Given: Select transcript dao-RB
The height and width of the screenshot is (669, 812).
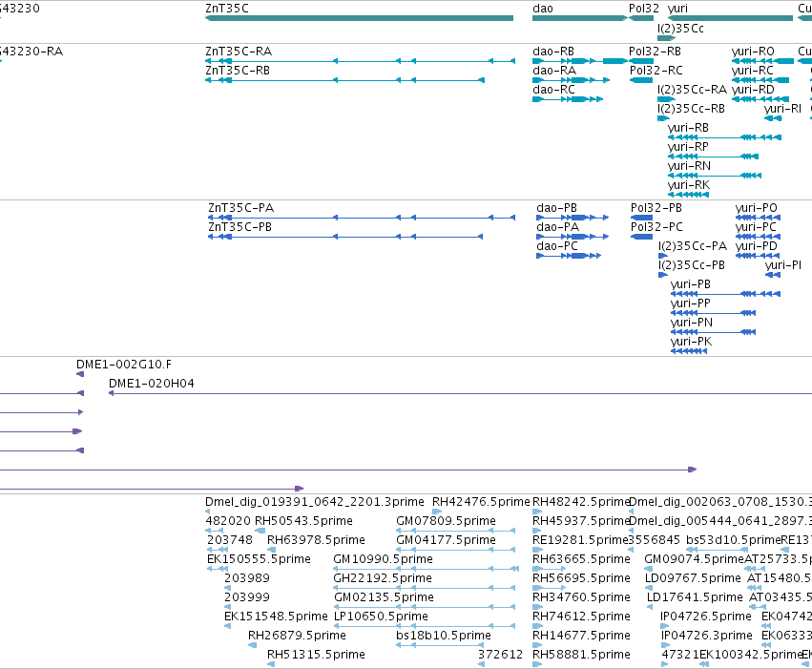Looking at the screenshot, I should point(580,61).
